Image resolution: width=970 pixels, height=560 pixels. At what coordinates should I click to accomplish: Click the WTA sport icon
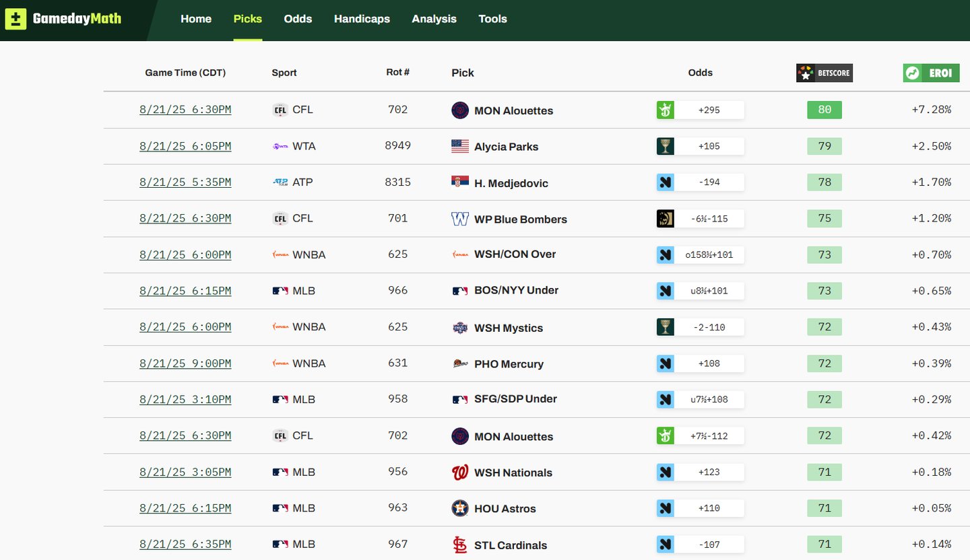[x=280, y=146]
